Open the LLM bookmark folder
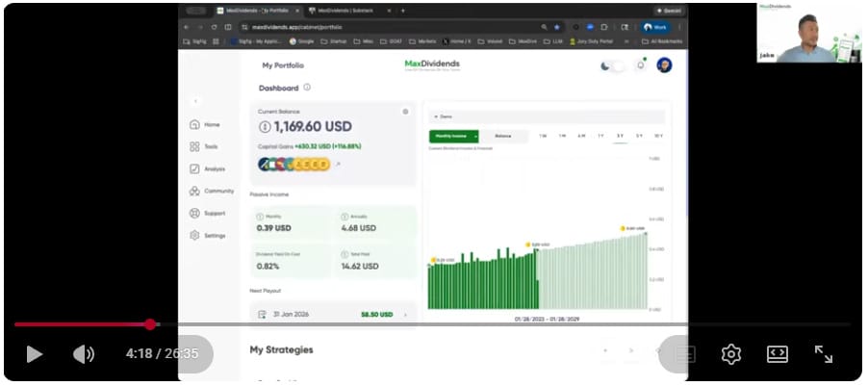 pos(553,41)
